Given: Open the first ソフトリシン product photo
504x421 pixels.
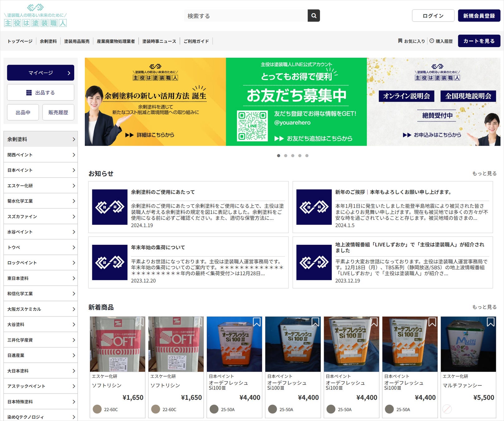Looking at the screenshot, I should point(118,344).
